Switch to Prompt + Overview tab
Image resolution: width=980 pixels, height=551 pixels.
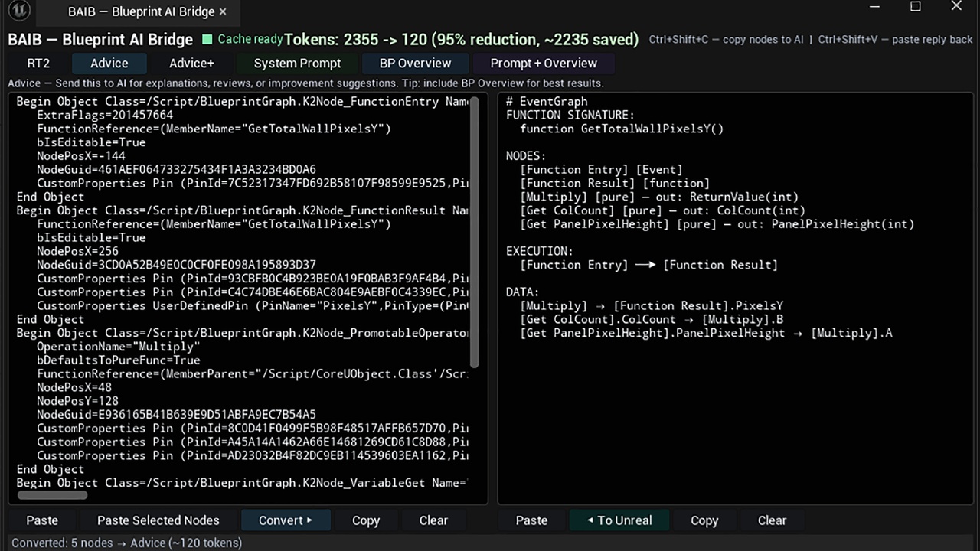coord(544,64)
